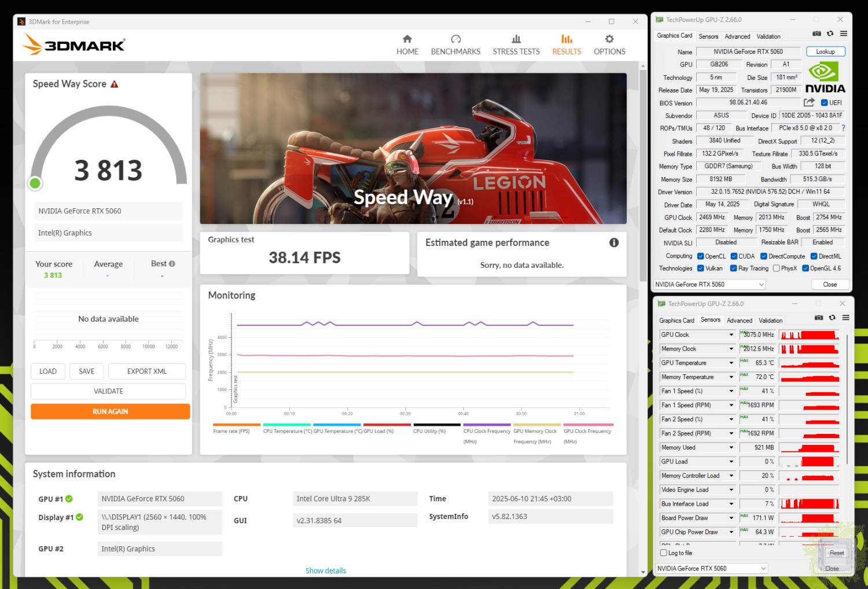
Task: Click the 3DMARK logo in the header
Action: (x=73, y=45)
